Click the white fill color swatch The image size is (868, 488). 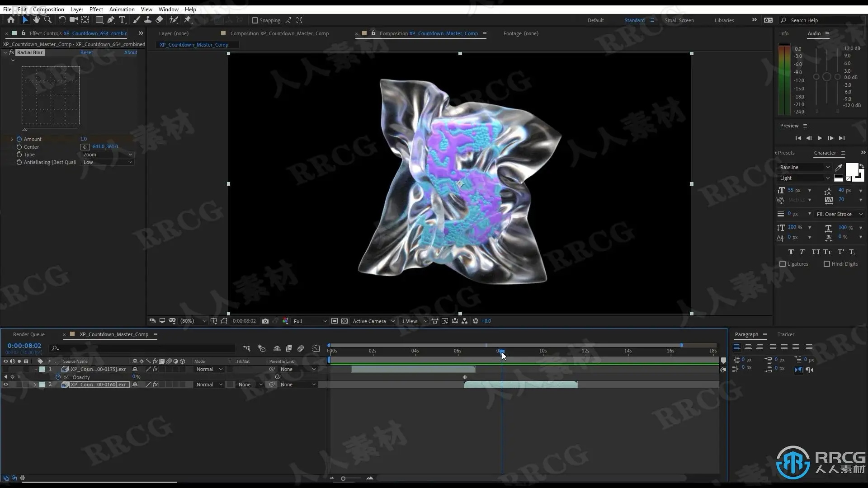851,169
